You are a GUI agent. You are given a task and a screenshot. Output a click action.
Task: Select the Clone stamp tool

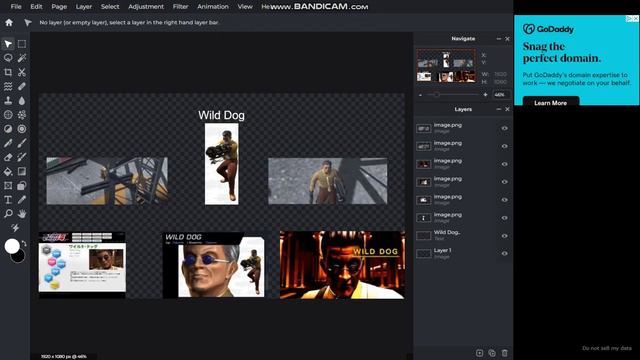pos(8,100)
